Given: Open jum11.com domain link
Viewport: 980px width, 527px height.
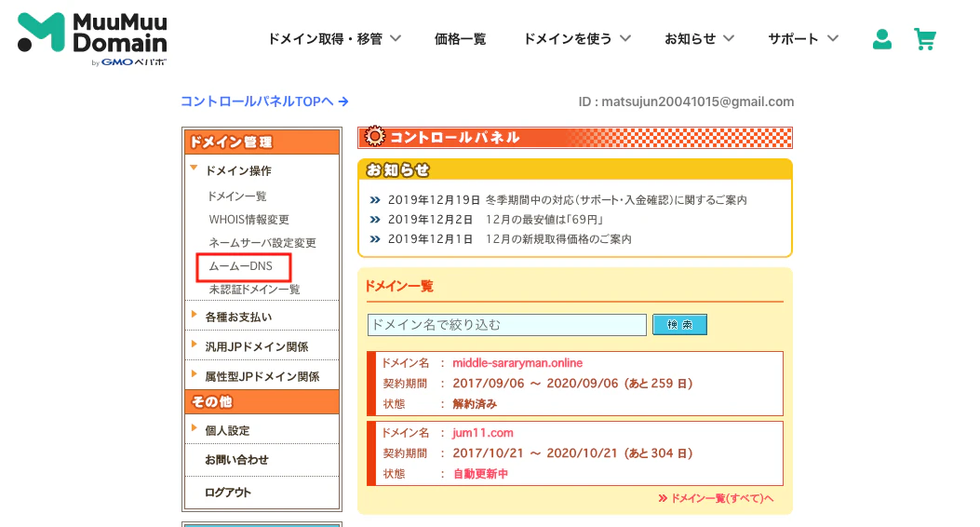Looking at the screenshot, I should pyautogui.click(x=482, y=433).
